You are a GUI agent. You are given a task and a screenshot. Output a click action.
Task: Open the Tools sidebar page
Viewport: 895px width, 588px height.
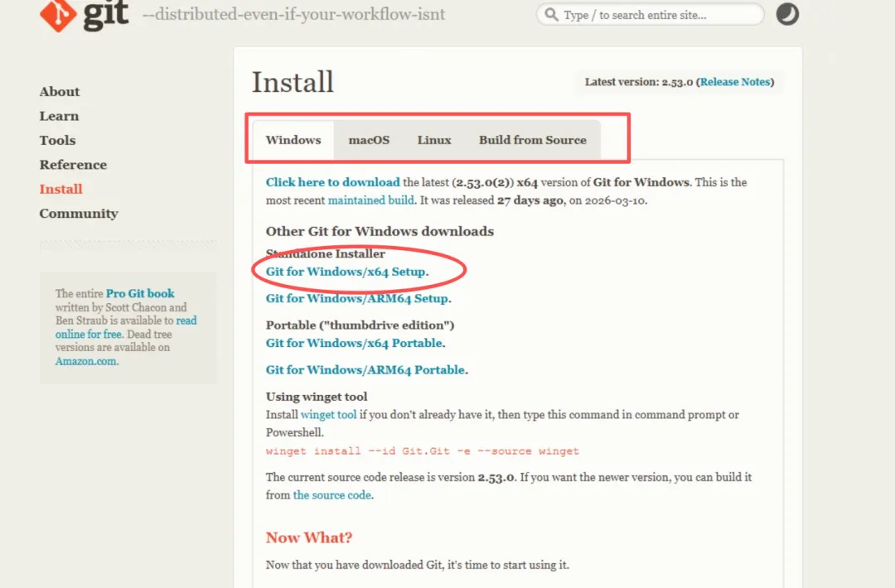(x=57, y=140)
